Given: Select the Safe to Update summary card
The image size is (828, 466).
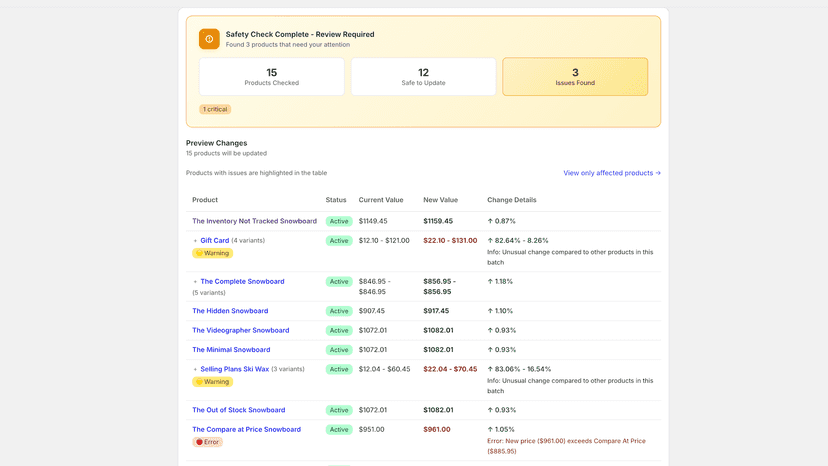Looking at the screenshot, I should (424, 77).
